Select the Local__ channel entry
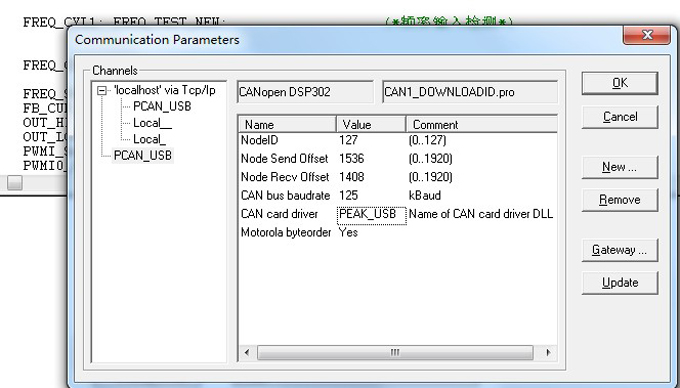The width and height of the screenshot is (680, 388). coord(152,123)
